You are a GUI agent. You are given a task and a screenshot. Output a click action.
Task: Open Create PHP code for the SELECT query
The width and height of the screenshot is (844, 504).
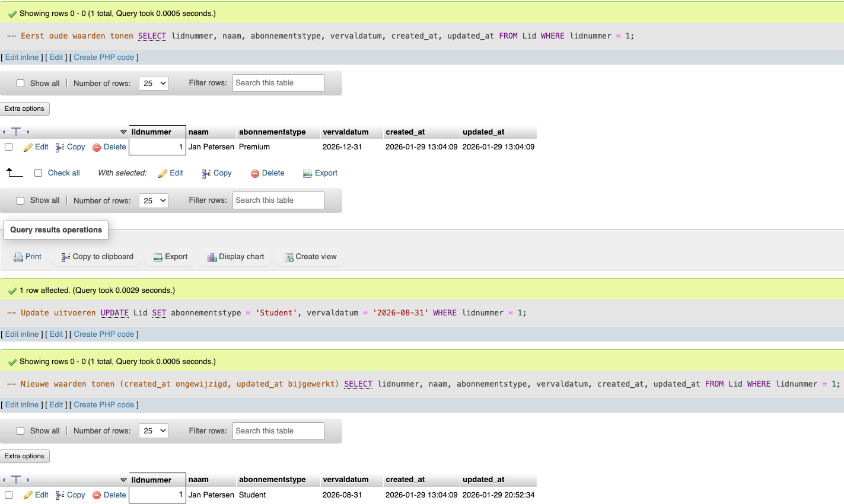(104, 57)
